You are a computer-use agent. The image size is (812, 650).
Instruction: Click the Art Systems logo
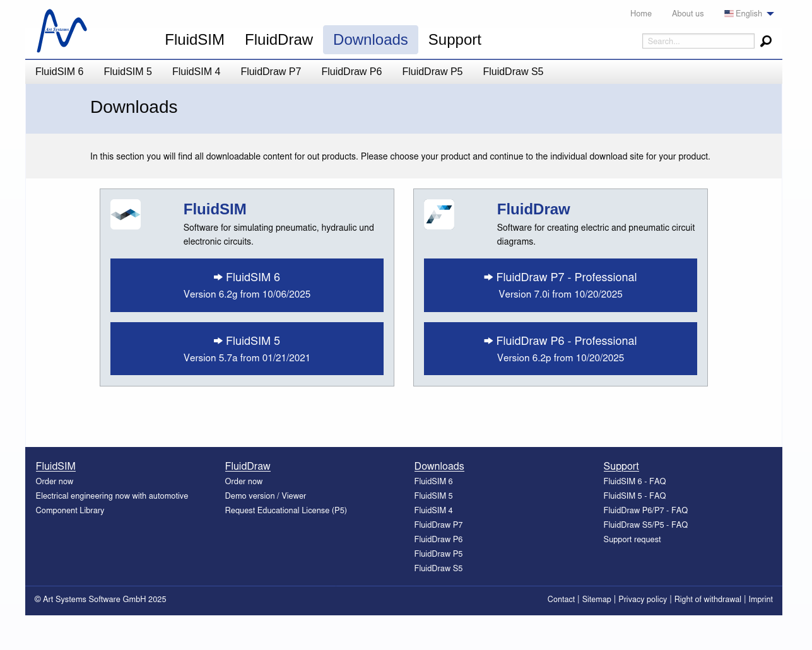click(x=62, y=31)
